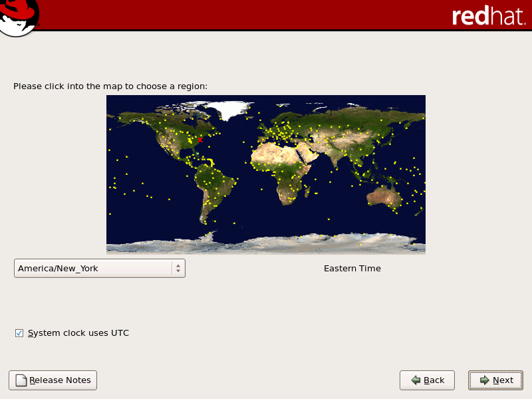The height and width of the screenshot is (399, 532).
Task: Click the Eastern Time label
Action: coord(352,268)
